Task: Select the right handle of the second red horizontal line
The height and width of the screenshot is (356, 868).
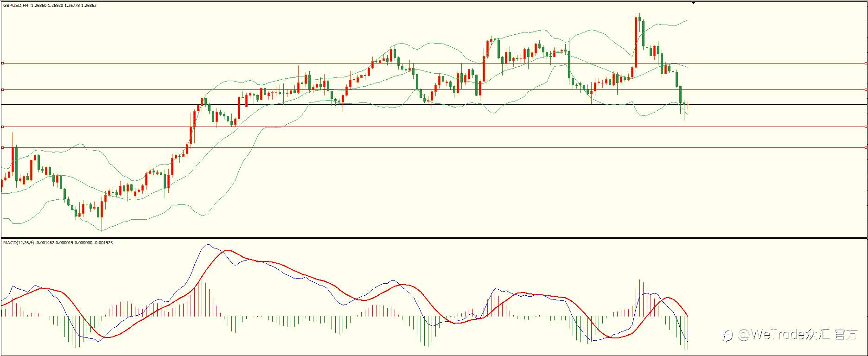Action: 866,89
